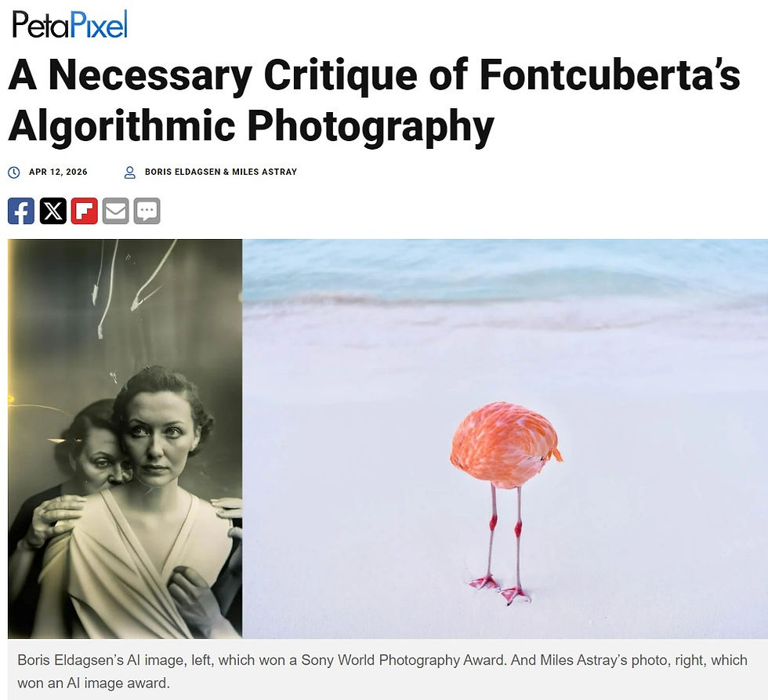This screenshot has height=700, width=768.
Task: Share article on X
Action: [x=53, y=211]
